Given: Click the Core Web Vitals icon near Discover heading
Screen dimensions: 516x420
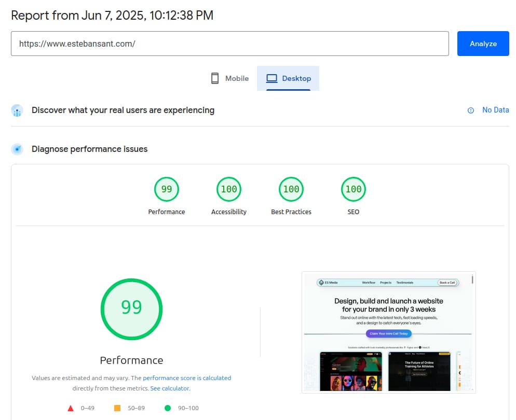Looking at the screenshot, I should (x=17, y=110).
